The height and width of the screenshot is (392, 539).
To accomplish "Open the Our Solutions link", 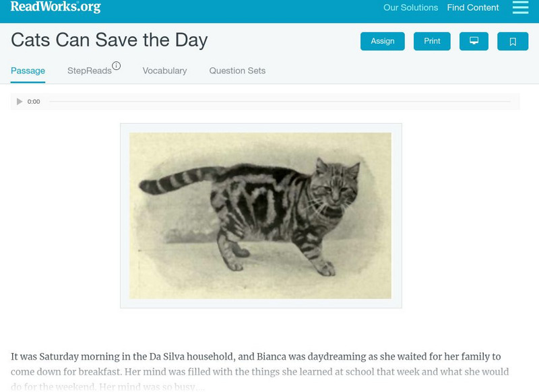I will (410, 8).
